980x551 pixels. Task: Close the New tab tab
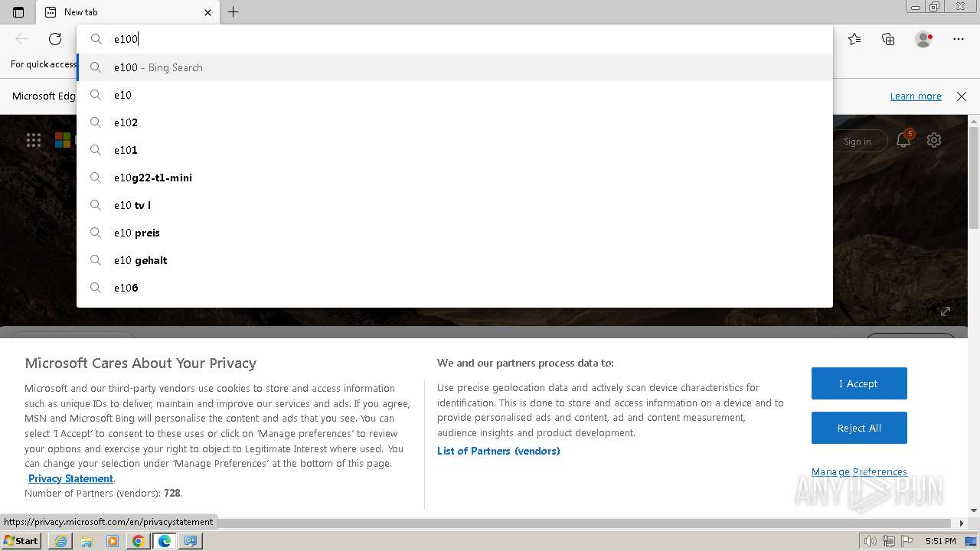208,12
